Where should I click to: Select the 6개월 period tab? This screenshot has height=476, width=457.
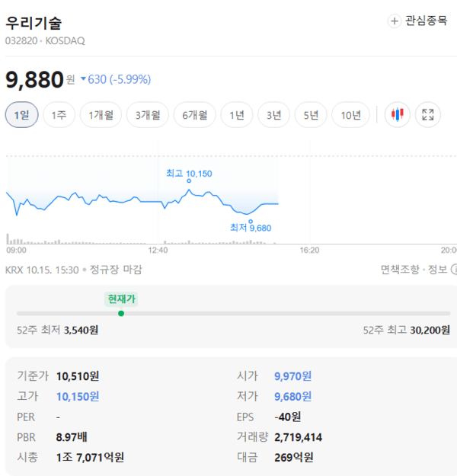(x=195, y=115)
